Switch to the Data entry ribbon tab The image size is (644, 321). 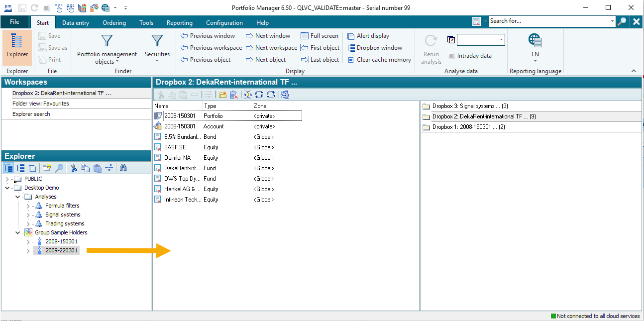coord(76,23)
